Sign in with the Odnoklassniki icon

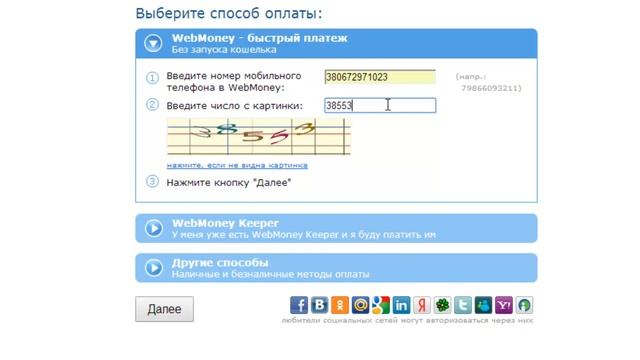point(340,305)
